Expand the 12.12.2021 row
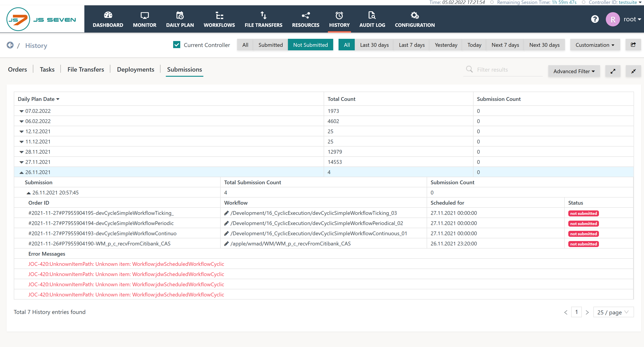 pyautogui.click(x=22, y=132)
